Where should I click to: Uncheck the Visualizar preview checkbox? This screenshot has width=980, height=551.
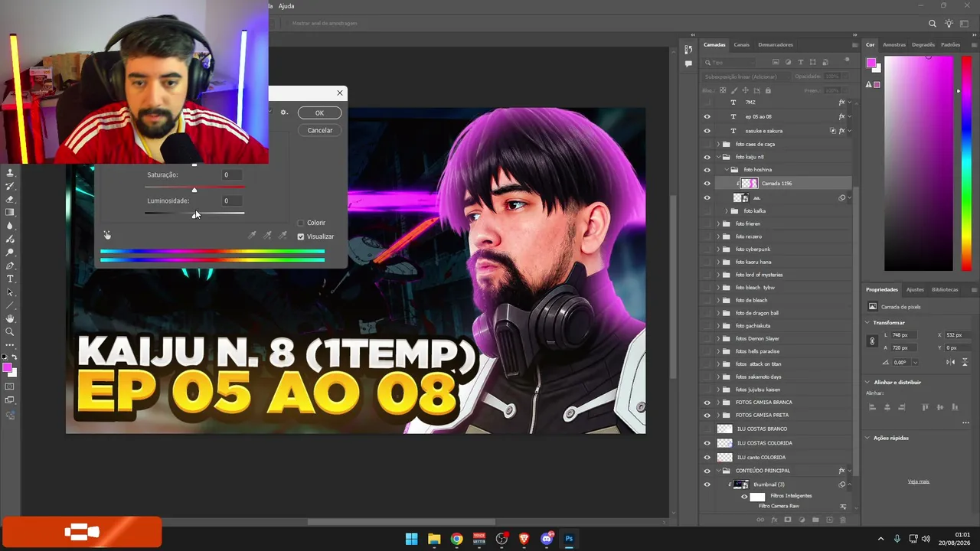[x=300, y=236]
